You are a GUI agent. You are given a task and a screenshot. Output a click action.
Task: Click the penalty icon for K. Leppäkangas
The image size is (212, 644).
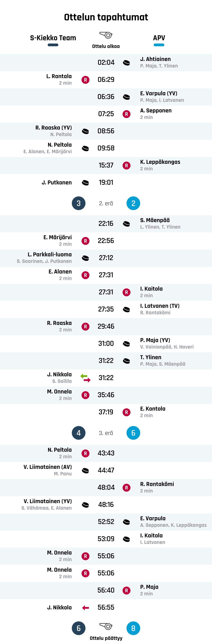pos(127,166)
